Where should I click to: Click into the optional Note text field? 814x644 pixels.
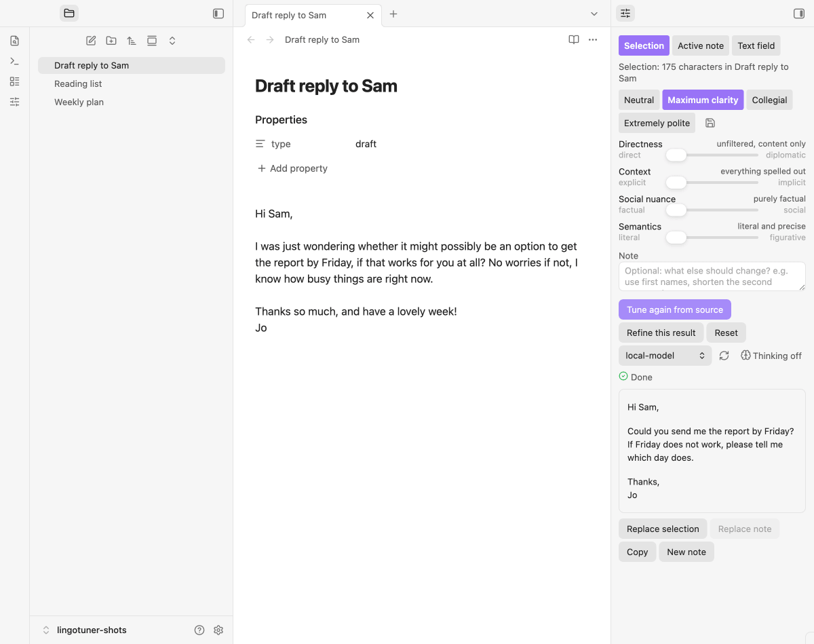(712, 276)
